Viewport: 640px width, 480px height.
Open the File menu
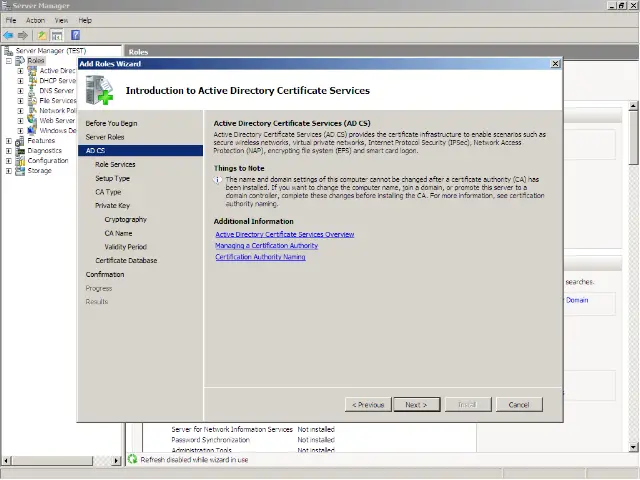[11, 20]
